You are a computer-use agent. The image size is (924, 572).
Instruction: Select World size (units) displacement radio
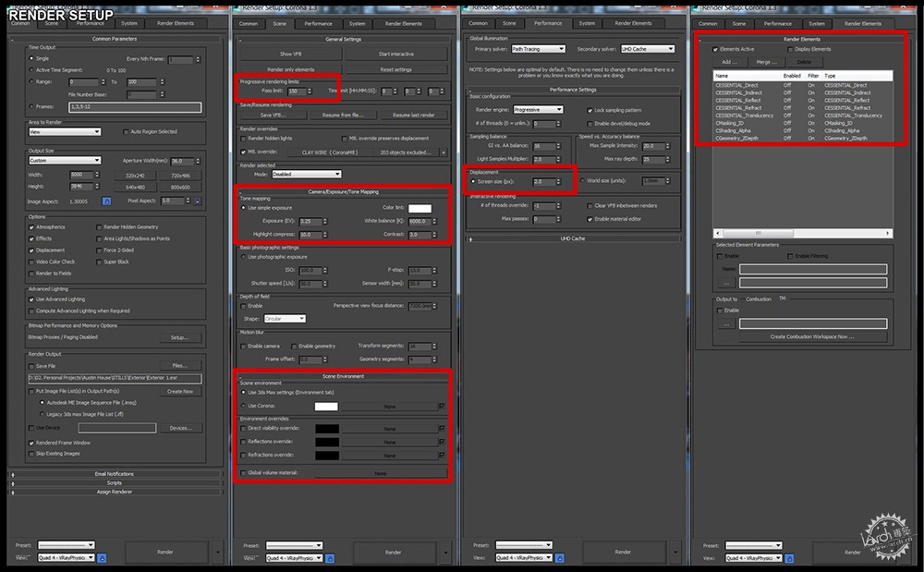point(583,181)
